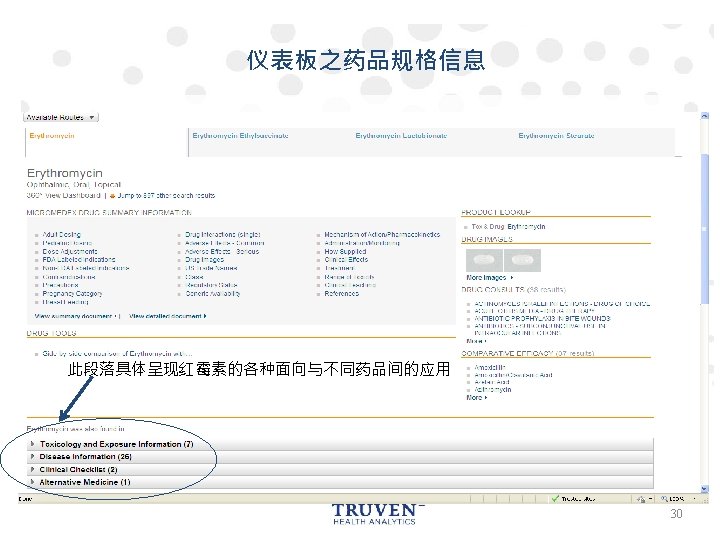The height and width of the screenshot is (540, 720).
Task: Switch to Erythromycin Ethylsuccinate tab
Action: pyautogui.click(x=240, y=135)
